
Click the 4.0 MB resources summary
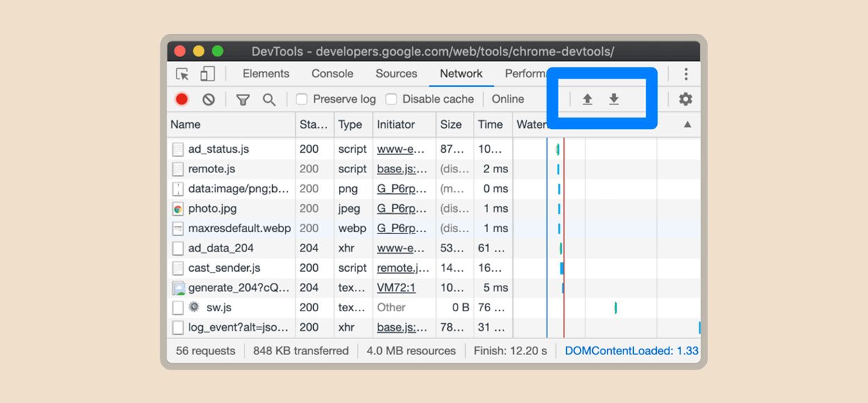tap(411, 351)
